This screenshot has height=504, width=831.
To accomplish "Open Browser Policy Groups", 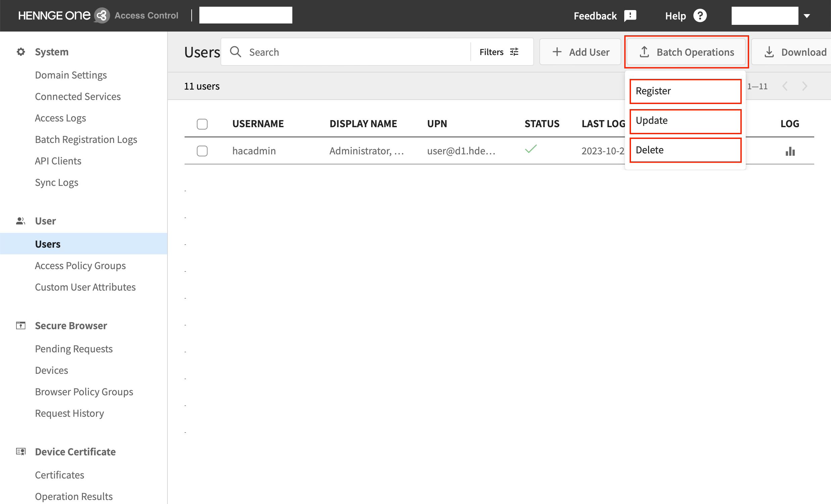I will pos(84,391).
